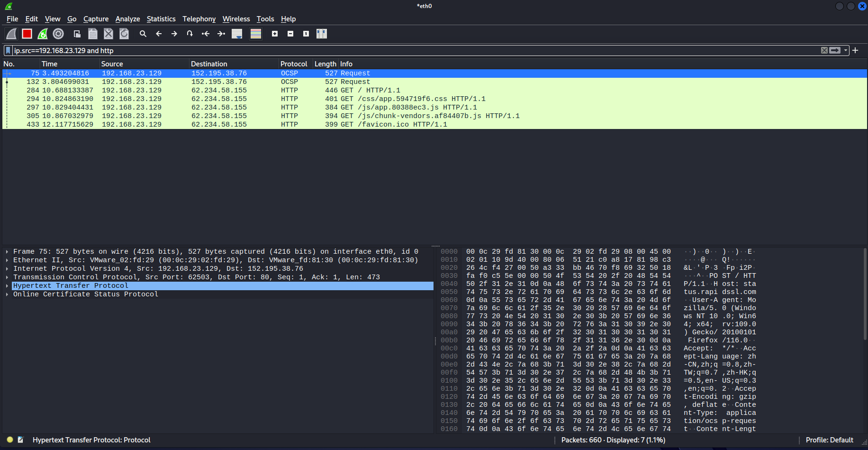Toggle auto-scroll to last packet during capture
The height and width of the screenshot is (450, 868).
click(237, 34)
